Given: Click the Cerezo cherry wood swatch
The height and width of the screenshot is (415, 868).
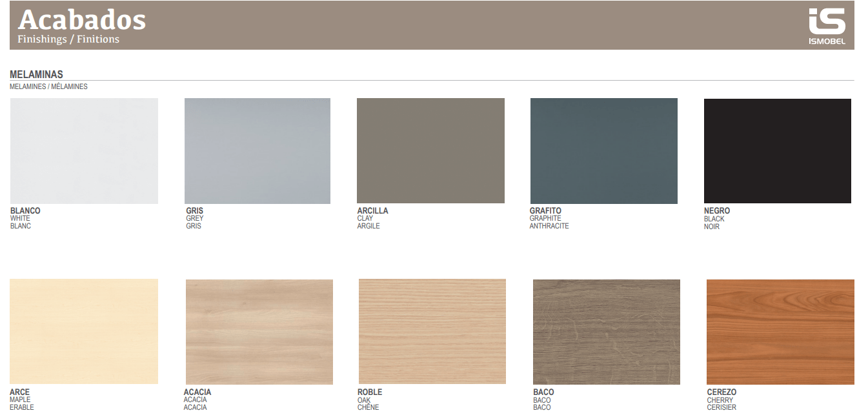Looking at the screenshot, I should (780, 332).
